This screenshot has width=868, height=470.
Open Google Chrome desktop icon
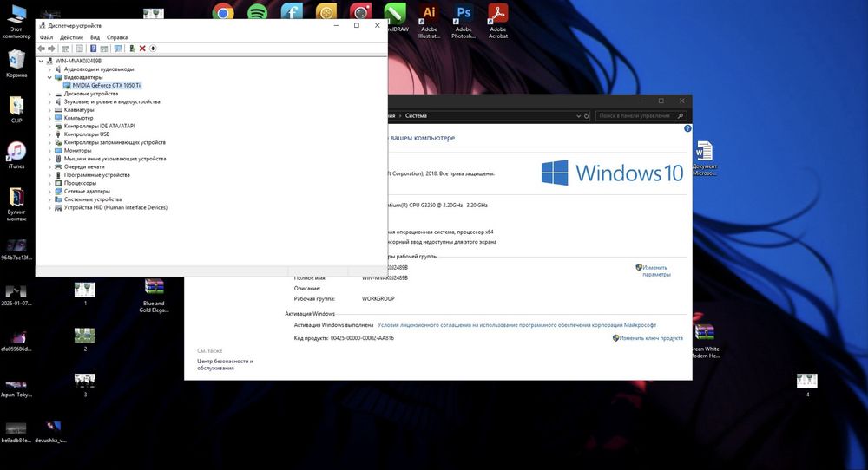click(x=223, y=12)
